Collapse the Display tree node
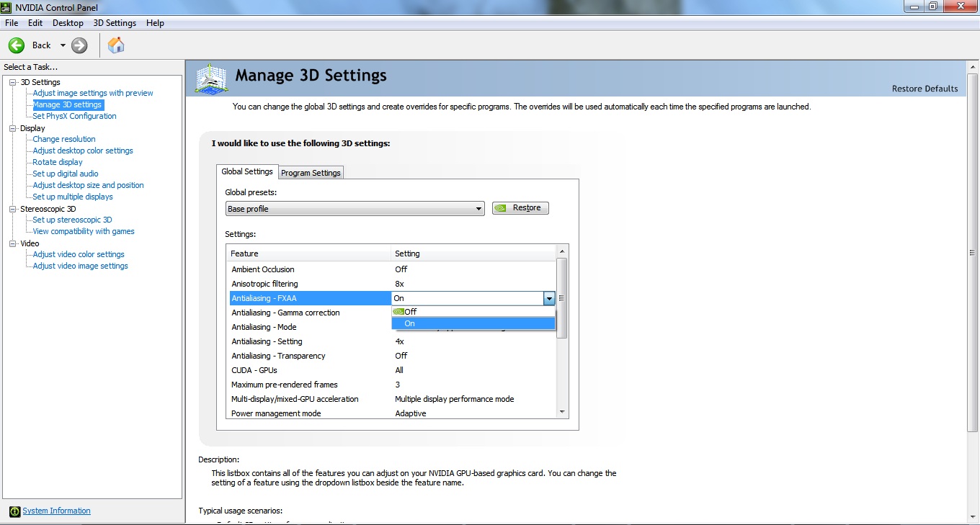The width and height of the screenshot is (980, 525). pos(12,128)
